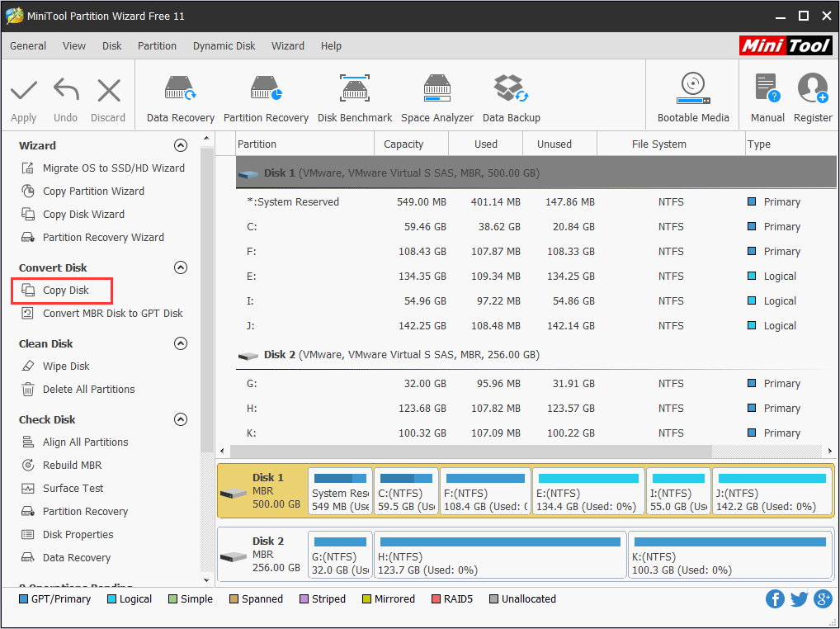Click the partition list scroll left arrow
Viewport: 840px width, 629px height.
click(223, 452)
